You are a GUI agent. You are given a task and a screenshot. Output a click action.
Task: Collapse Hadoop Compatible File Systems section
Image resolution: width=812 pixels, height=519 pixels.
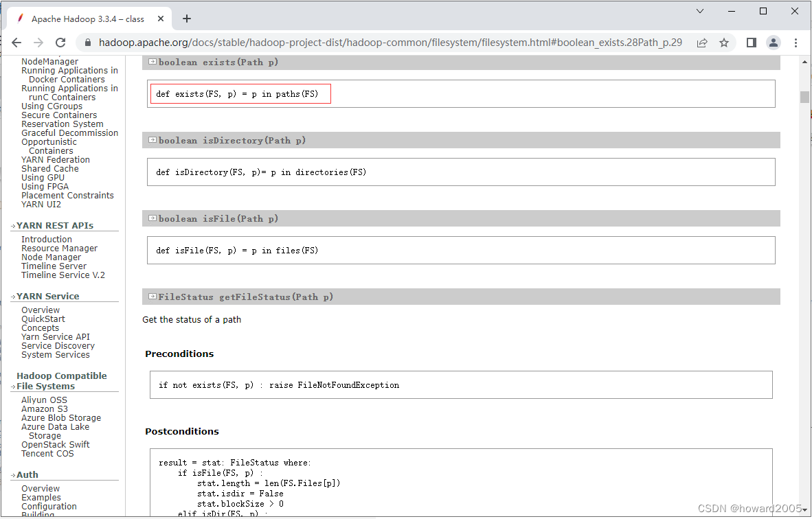click(x=13, y=387)
